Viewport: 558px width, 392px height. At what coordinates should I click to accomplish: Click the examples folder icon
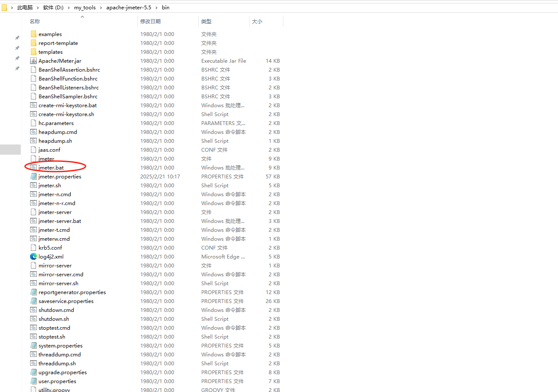[x=33, y=34]
